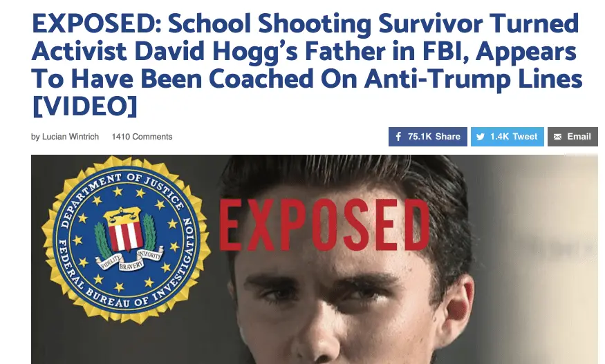Image resolution: width=605 pixels, height=364 pixels.
Task: Tweet article using 1.4K Tweet button
Action: [508, 137]
